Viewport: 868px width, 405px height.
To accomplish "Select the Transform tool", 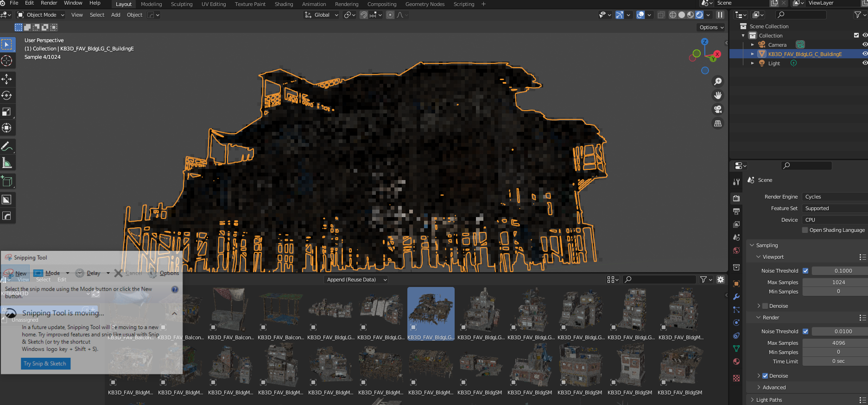I will [7, 128].
